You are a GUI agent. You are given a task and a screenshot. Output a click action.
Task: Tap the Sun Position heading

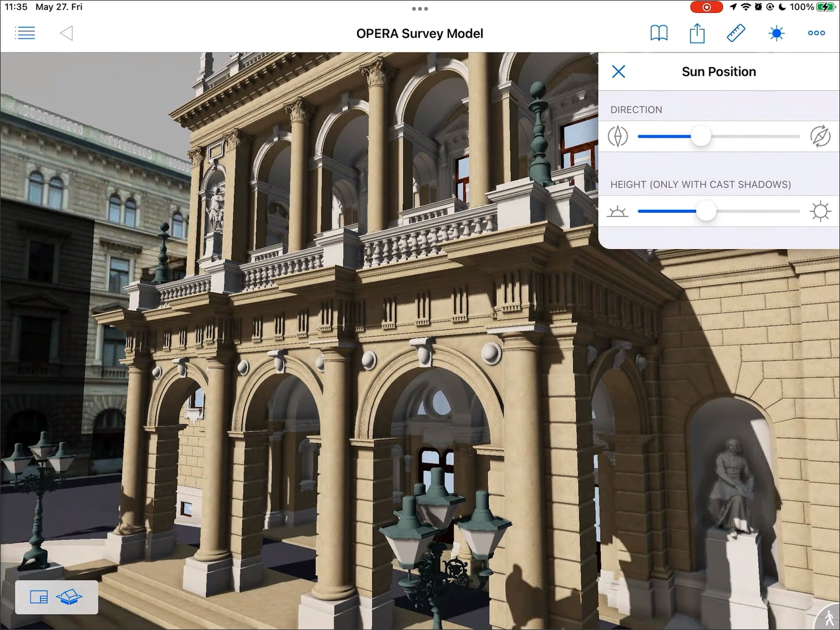coord(719,71)
